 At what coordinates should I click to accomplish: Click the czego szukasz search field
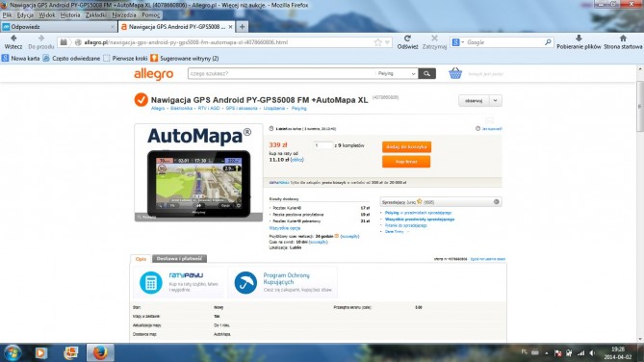(282, 73)
